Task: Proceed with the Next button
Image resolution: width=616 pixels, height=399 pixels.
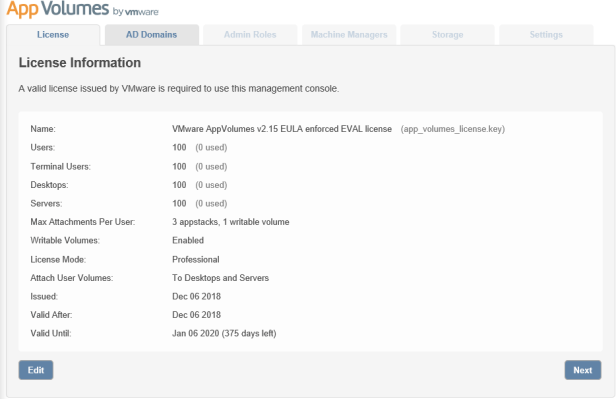Action: point(583,370)
